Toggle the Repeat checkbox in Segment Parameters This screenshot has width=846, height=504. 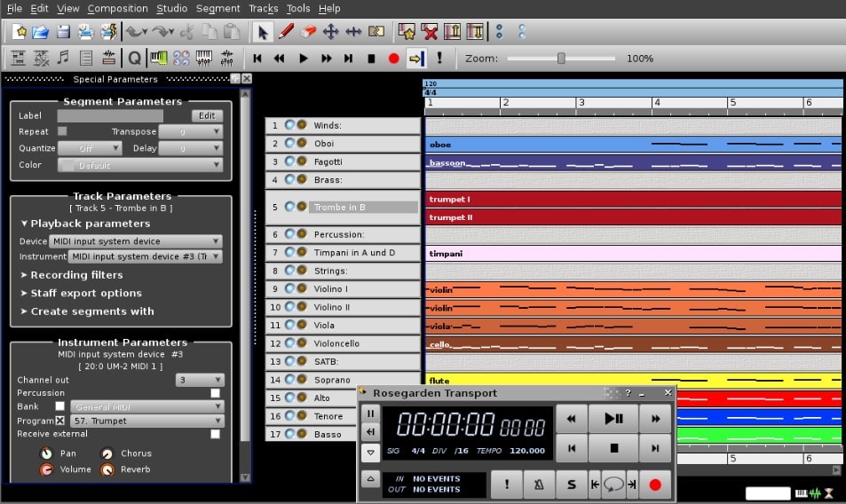click(x=63, y=131)
